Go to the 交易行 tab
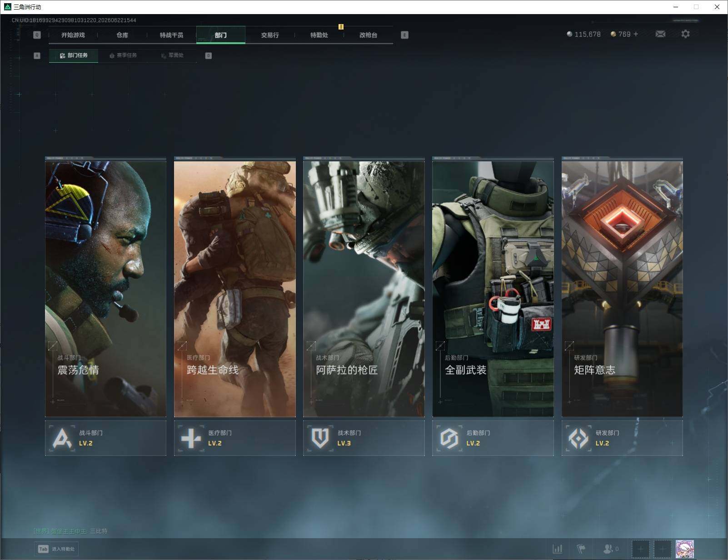This screenshot has width=728, height=560. (270, 35)
